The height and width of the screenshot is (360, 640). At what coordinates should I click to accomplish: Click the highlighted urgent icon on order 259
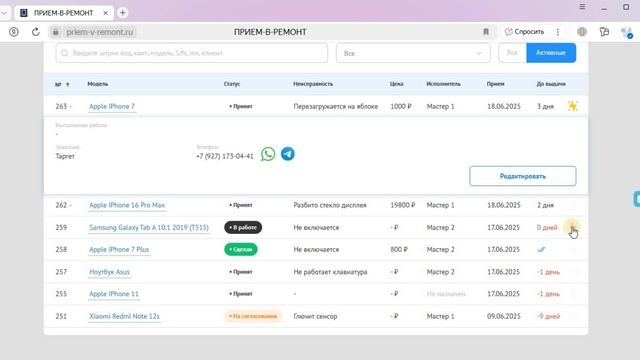coord(571,227)
